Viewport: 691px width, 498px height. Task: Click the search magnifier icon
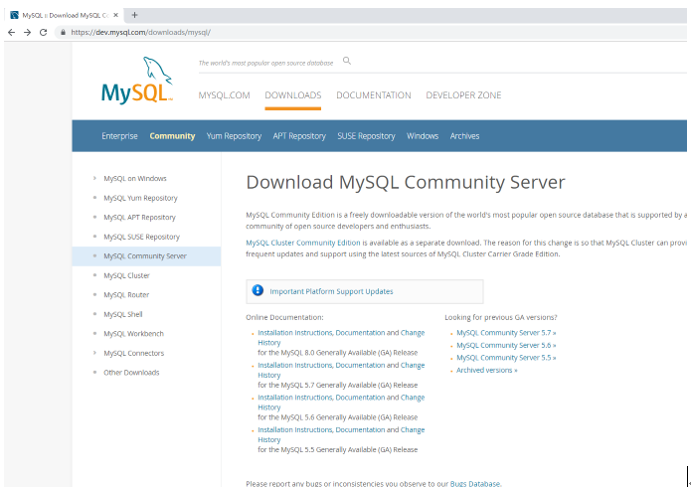pos(347,61)
